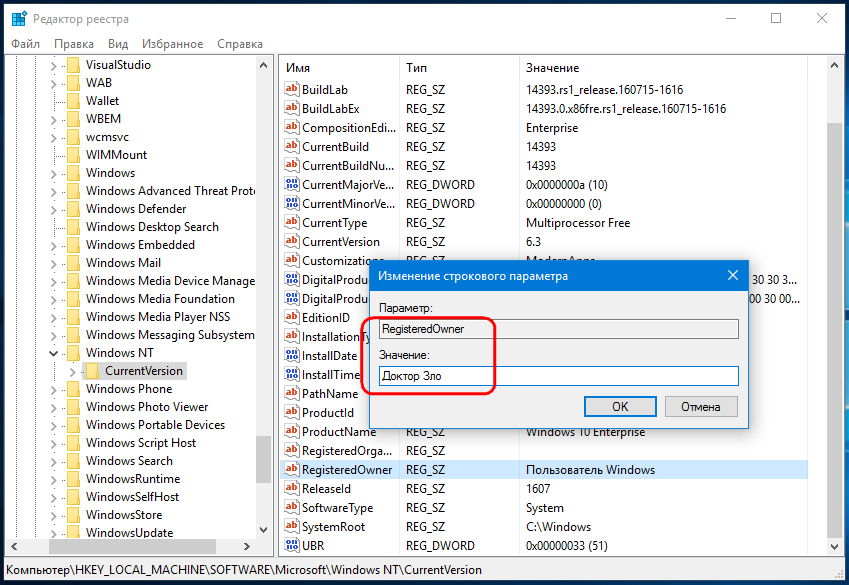Click the VisualStudio folder icon
Image resolution: width=849 pixels, height=585 pixels.
[73, 65]
